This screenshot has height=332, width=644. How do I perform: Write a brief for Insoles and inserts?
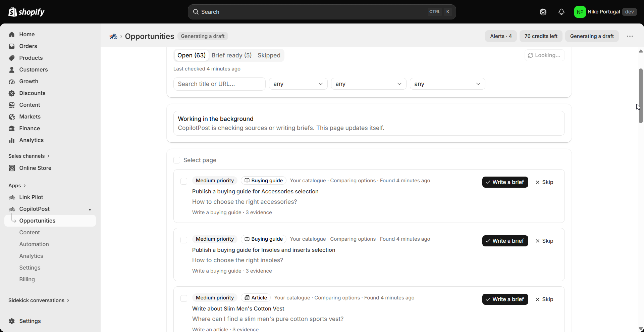point(505,241)
